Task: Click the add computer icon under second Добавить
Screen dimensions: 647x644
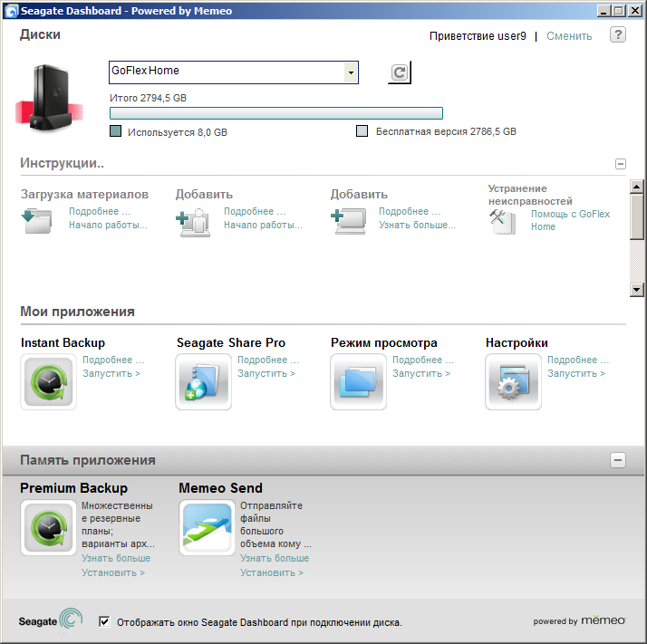Action: [349, 221]
